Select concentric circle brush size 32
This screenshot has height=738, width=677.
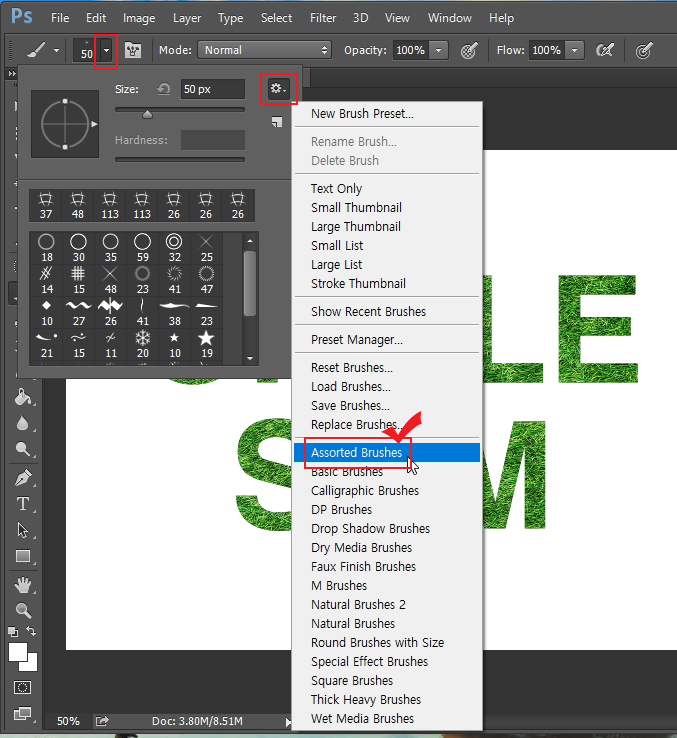pos(175,248)
